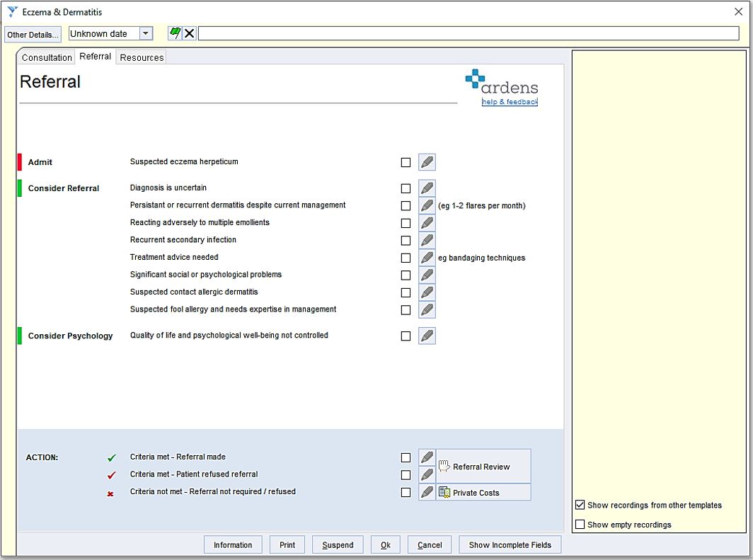
Task: Click pencil icon for Quality of life row
Action: click(427, 336)
